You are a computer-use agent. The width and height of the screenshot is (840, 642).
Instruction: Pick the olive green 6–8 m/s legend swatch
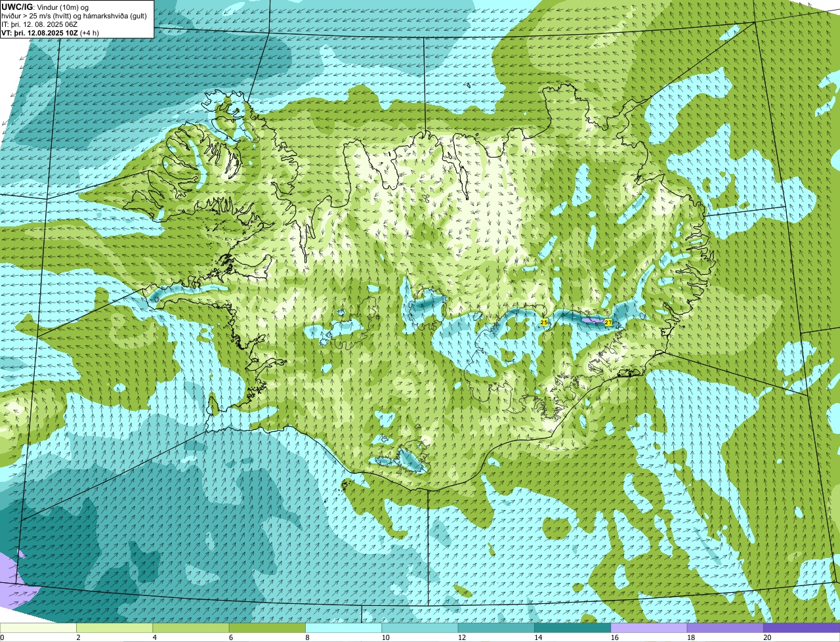267,628
